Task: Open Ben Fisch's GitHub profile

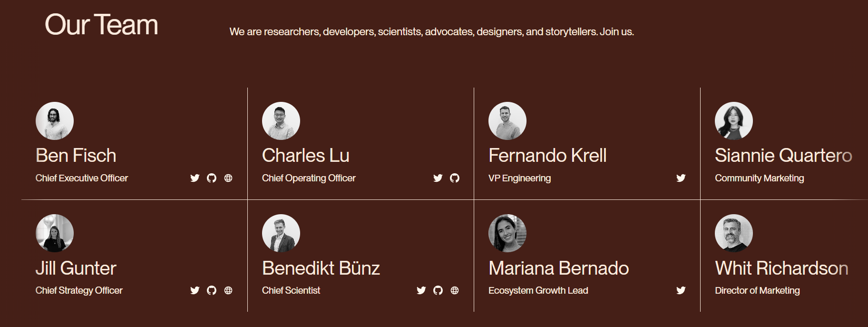Action: click(x=212, y=178)
